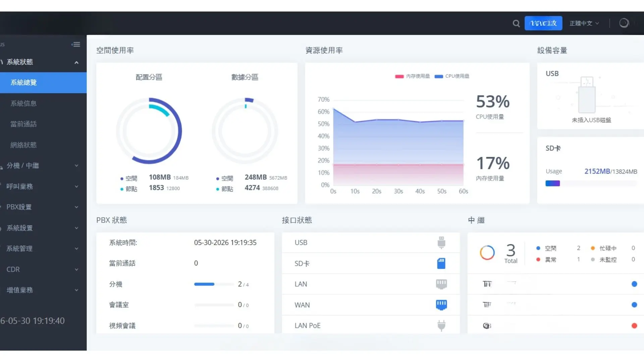Screen dimensions: 644x362
Task: Toggle the CPU使用量 legend series
Action: click(x=451, y=76)
